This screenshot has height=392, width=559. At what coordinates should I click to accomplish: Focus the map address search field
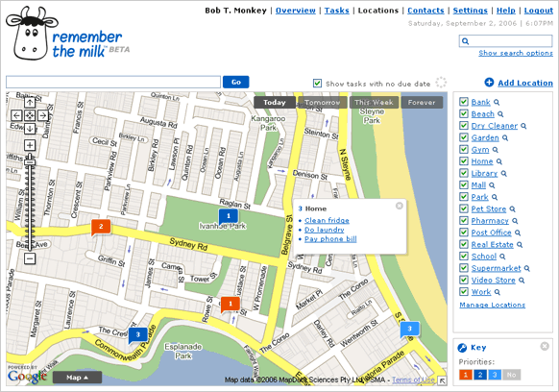[113, 82]
